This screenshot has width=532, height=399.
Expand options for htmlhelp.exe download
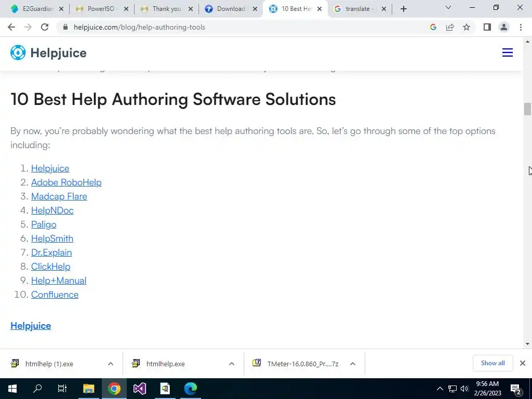tap(232, 364)
